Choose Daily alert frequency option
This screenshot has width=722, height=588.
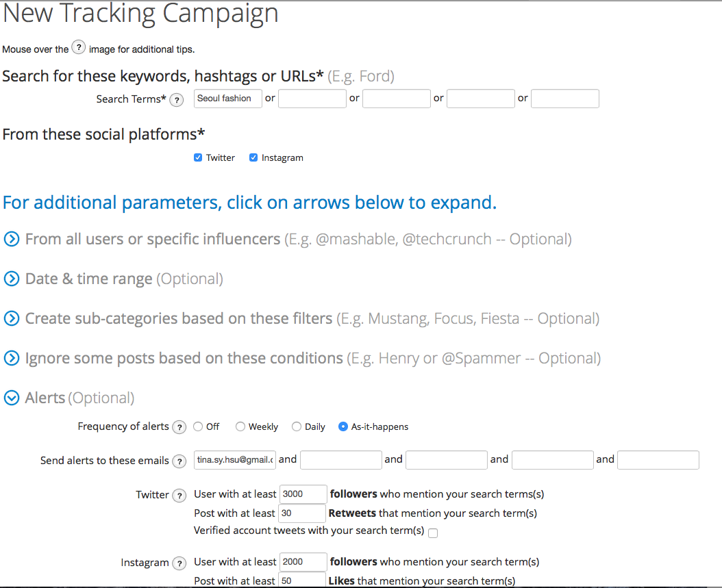(x=296, y=426)
